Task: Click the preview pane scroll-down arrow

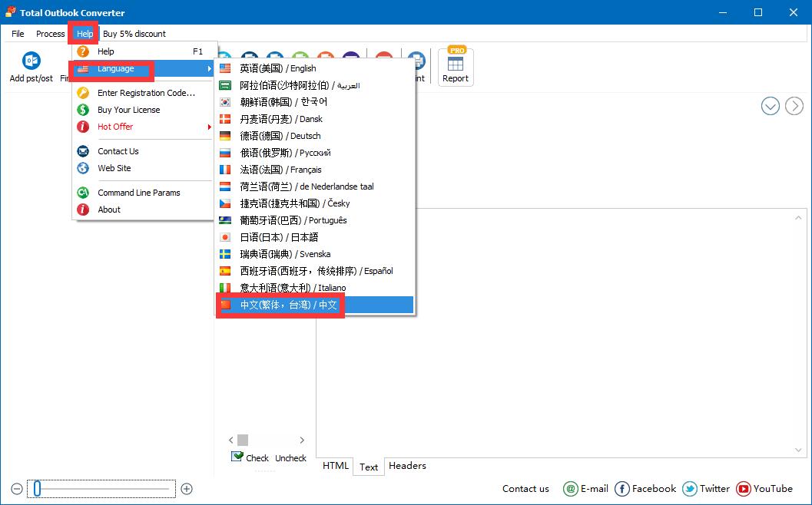Action: coord(798,451)
